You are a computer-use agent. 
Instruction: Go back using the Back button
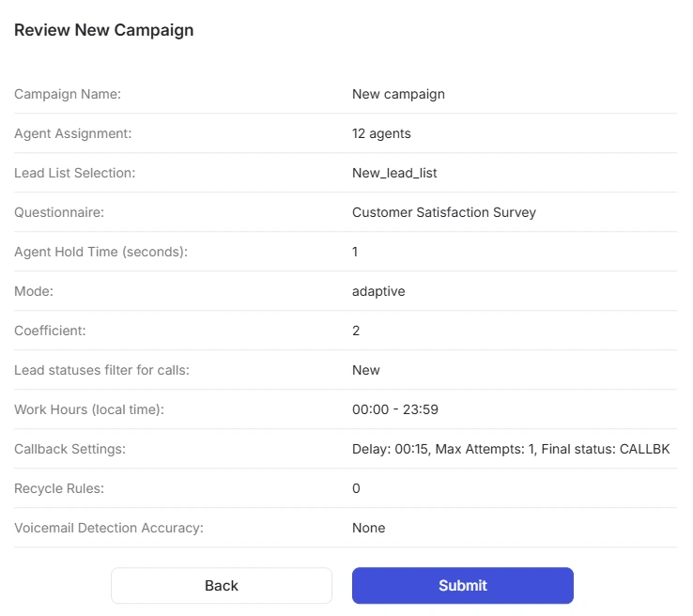(222, 585)
